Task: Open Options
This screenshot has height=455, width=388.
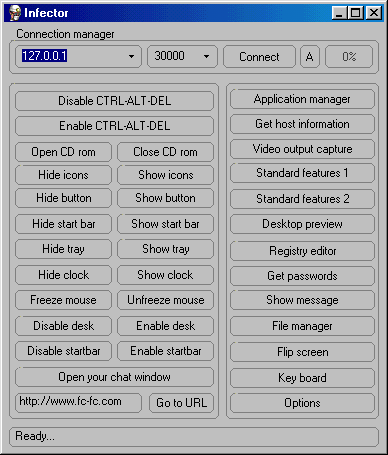Action: (302, 403)
